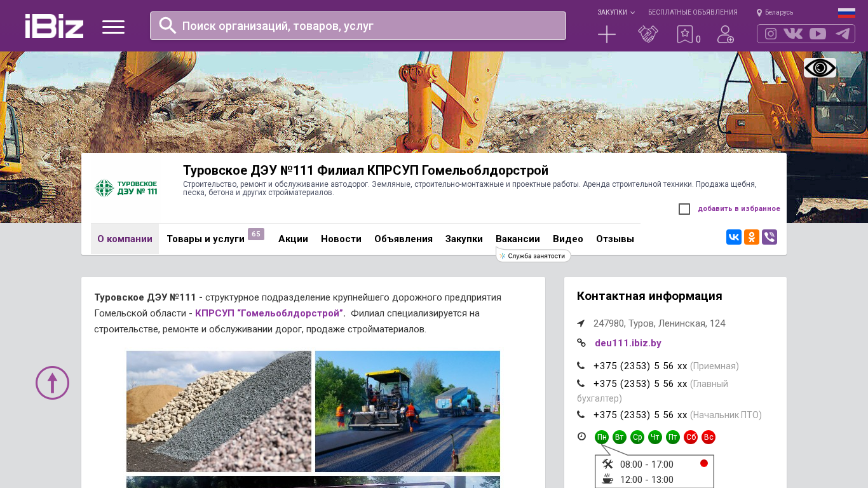View the Вакансии tab
The height and width of the screenshot is (488, 868).
518,239
